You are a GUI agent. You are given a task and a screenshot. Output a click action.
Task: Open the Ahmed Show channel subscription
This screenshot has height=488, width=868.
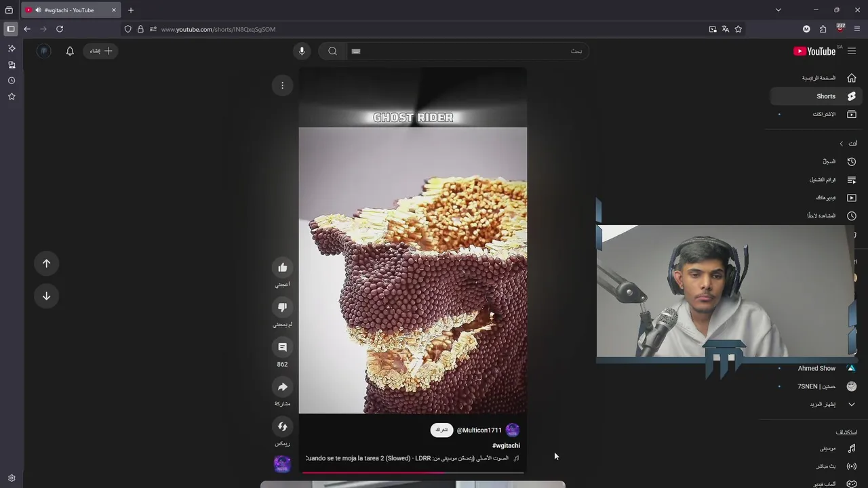816,368
